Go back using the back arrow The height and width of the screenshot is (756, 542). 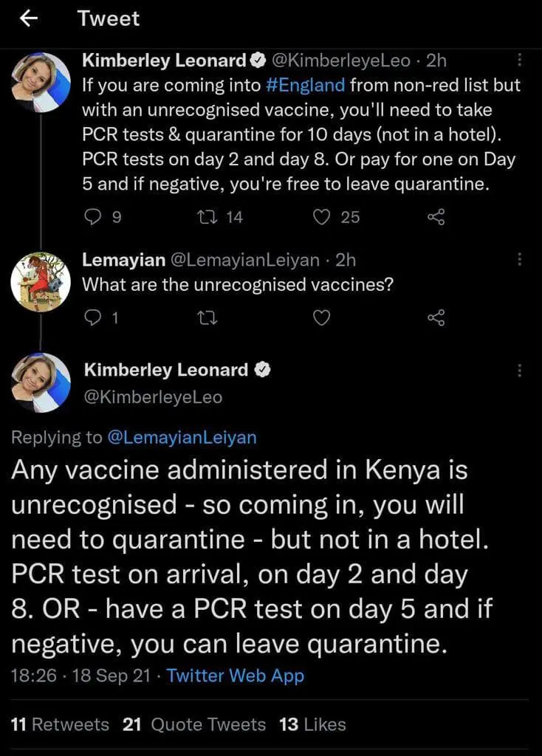pyautogui.click(x=29, y=19)
